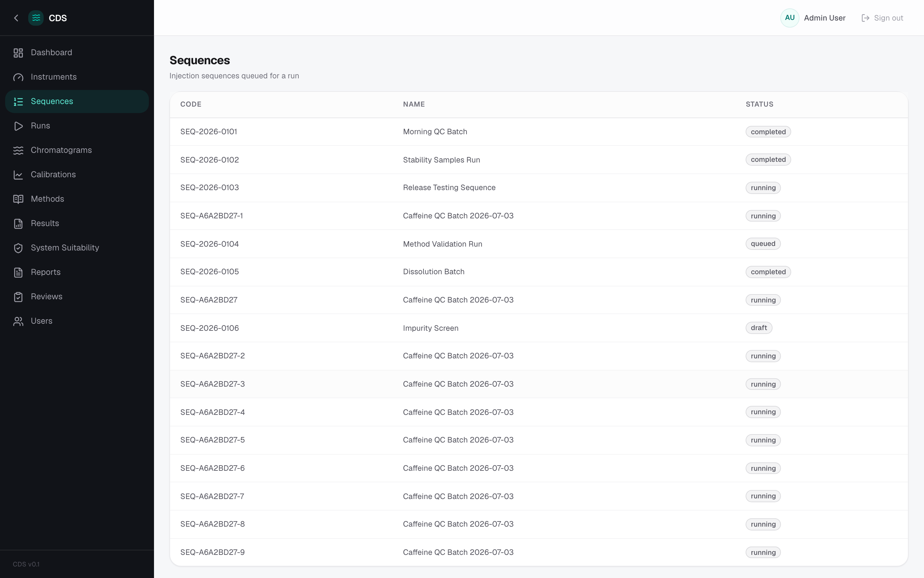Select sequence code SEQ-2026-0101
Image resolution: width=924 pixels, height=578 pixels.
(209, 132)
